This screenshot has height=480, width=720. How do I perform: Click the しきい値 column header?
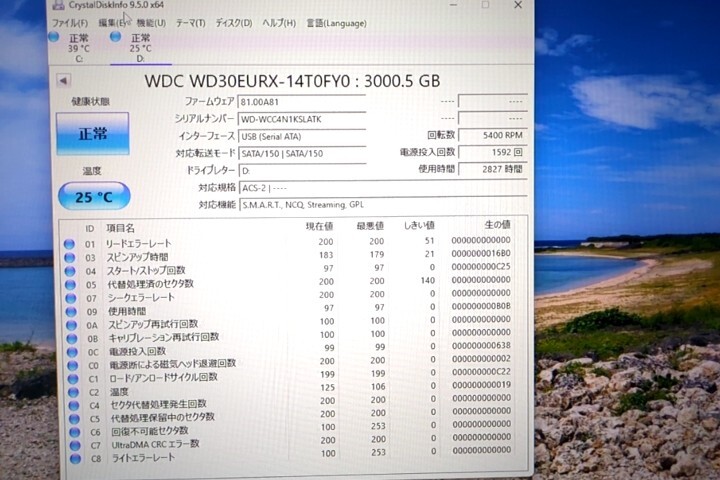tap(419, 225)
